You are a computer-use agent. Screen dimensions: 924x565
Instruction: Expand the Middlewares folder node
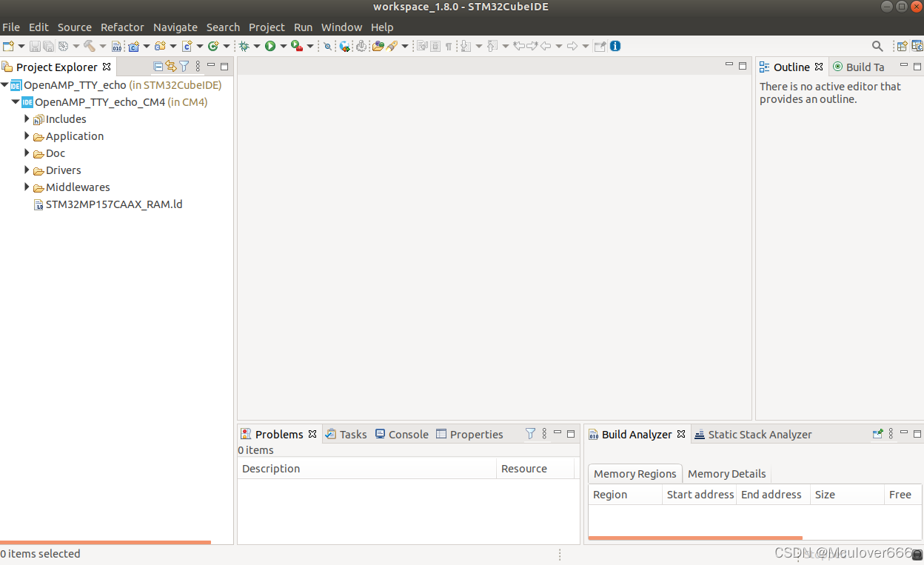(27, 187)
